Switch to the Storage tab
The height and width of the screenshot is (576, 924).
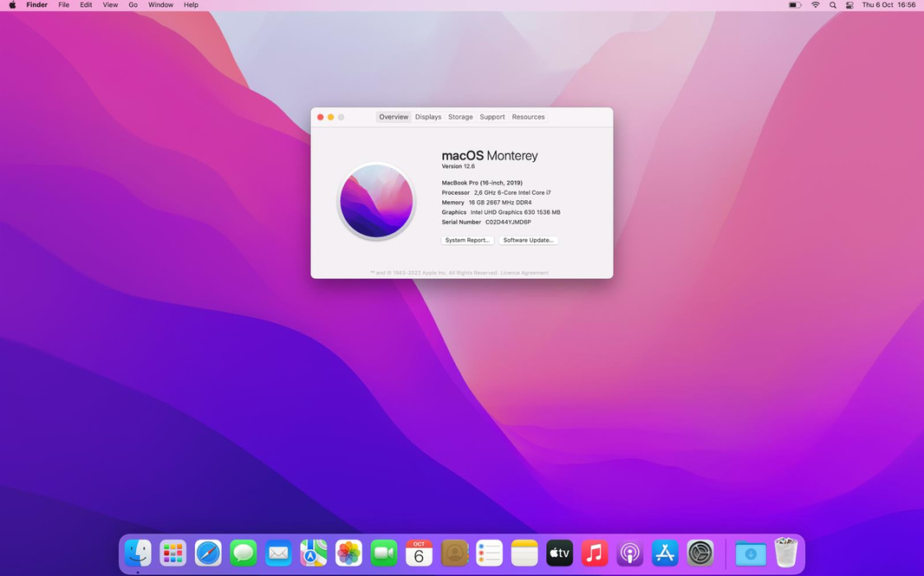point(460,117)
